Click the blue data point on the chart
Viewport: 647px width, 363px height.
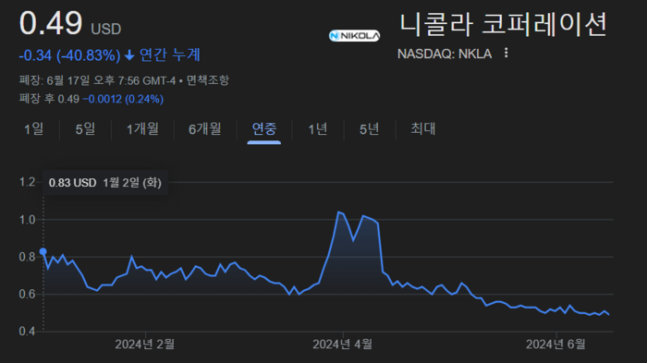[43, 252]
